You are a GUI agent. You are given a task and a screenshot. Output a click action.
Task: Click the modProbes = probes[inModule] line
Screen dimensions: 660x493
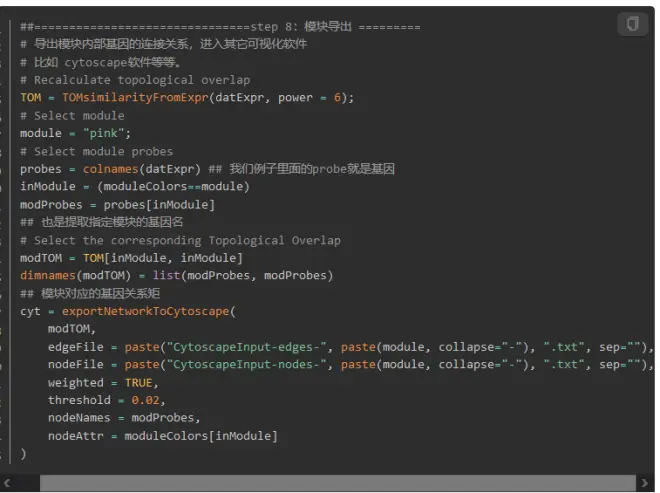(x=117, y=205)
